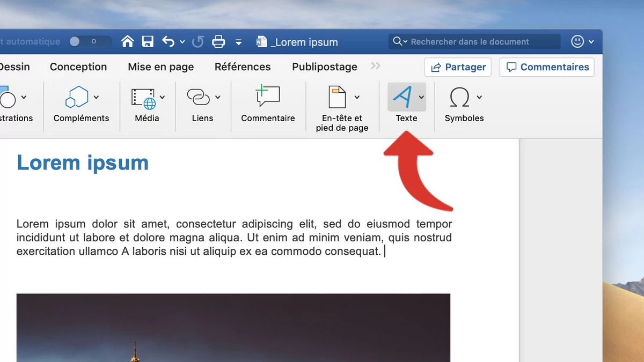Image resolution: width=644 pixels, height=362 pixels.
Task: Open En-tête et pied de page dropdown
Action: [357, 98]
